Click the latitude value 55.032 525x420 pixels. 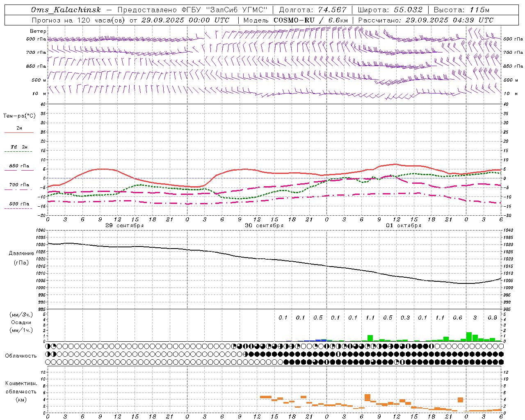pyautogui.click(x=408, y=10)
